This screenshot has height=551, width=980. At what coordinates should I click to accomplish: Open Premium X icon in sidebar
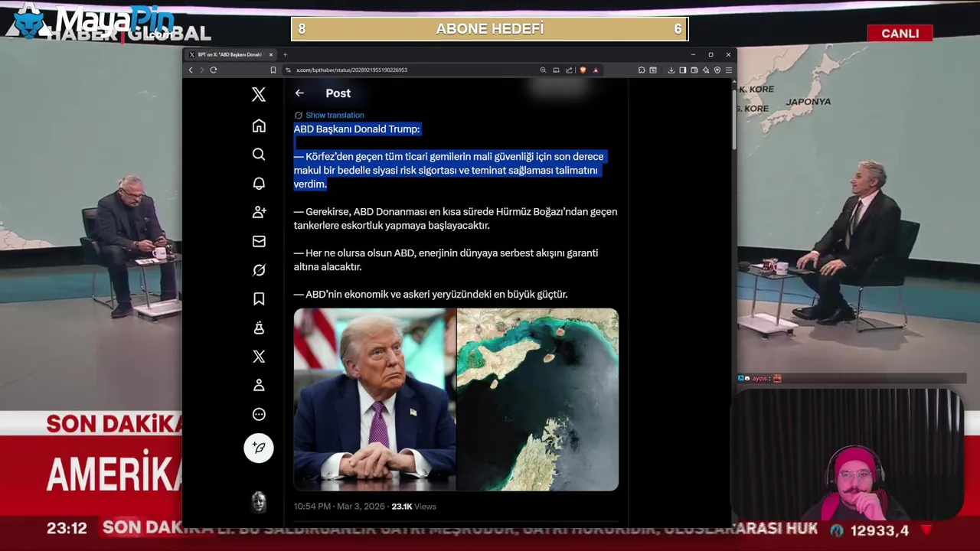[x=259, y=357]
